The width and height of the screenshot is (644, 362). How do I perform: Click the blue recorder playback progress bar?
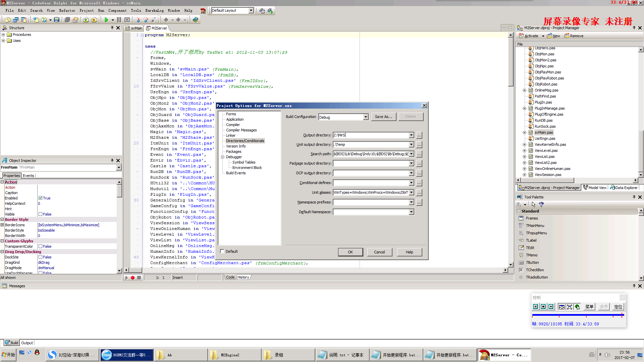[578, 315]
